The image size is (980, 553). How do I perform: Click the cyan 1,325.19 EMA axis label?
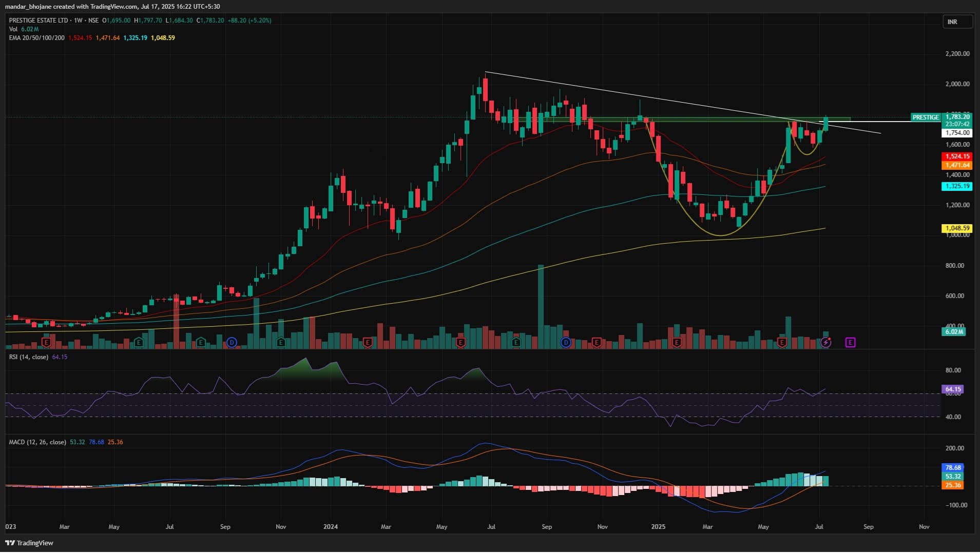[957, 186]
